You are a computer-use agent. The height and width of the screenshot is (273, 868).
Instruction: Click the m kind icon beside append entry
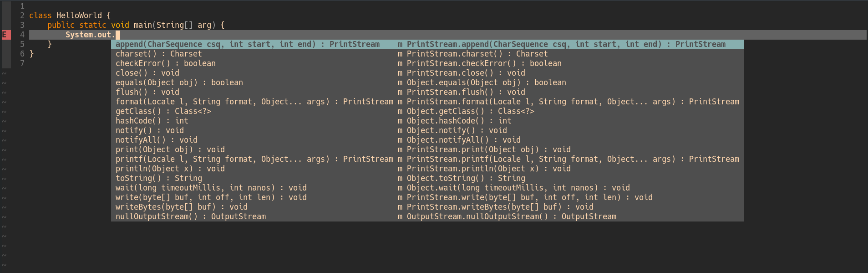tap(400, 44)
